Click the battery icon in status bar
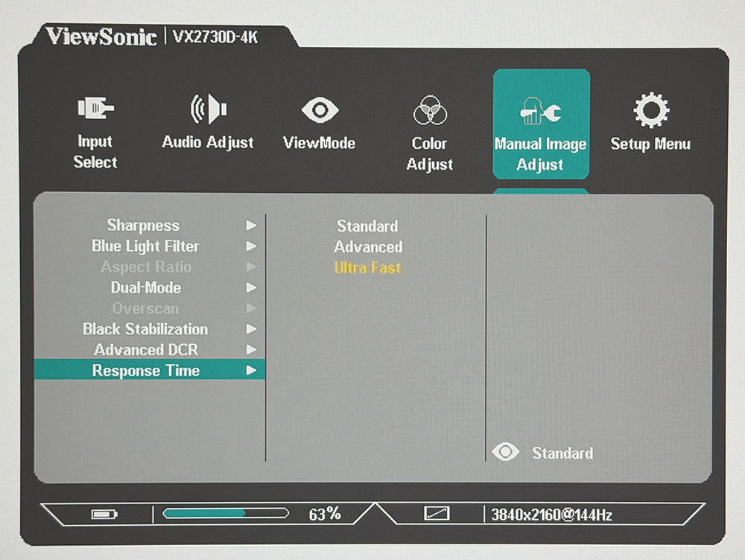Image resolution: width=745 pixels, height=560 pixels. [104, 515]
